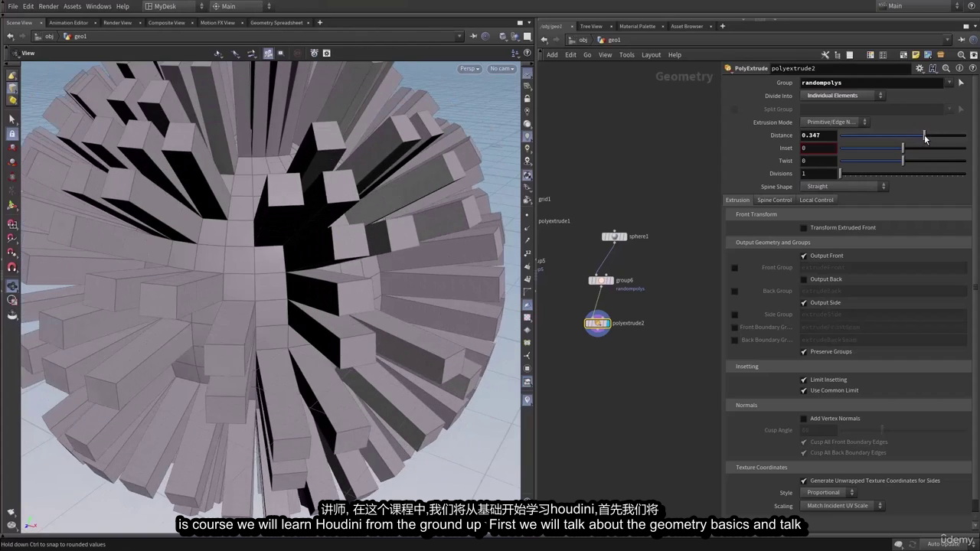Enable Add Vertex Normals checkbox

click(x=803, y=419)
